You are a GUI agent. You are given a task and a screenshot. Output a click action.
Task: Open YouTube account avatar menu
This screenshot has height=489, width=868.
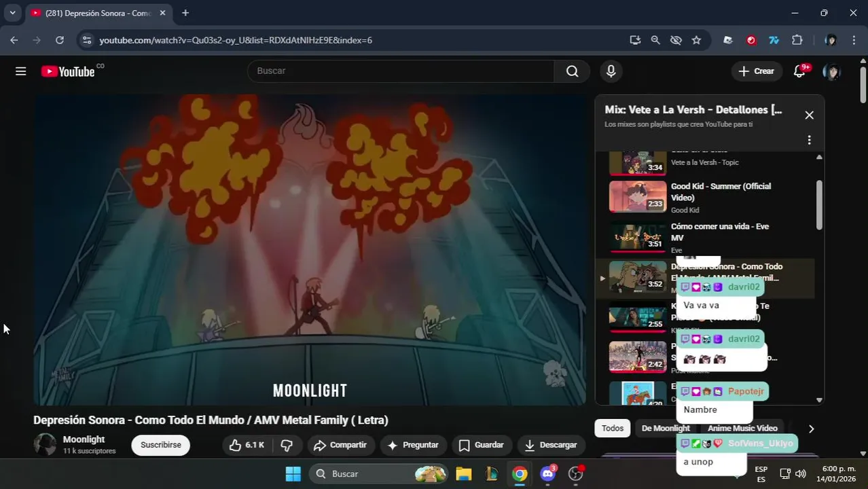[831, 71]
